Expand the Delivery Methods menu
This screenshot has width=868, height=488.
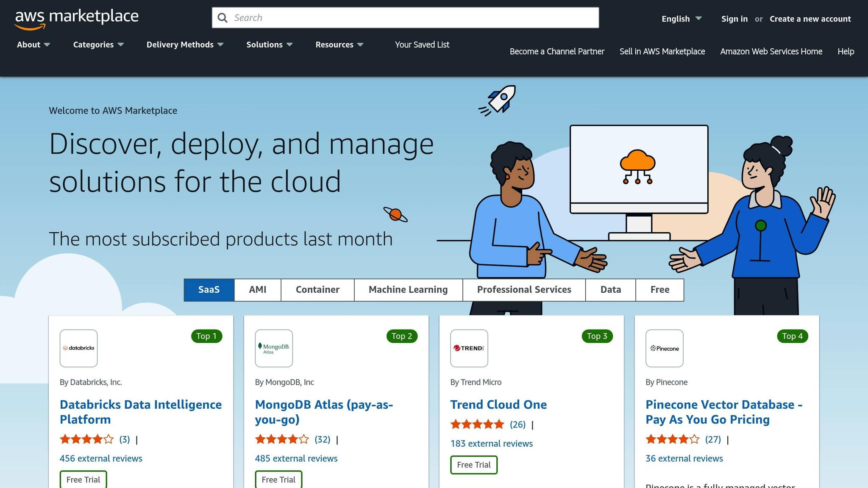click(x=185, y=44)
